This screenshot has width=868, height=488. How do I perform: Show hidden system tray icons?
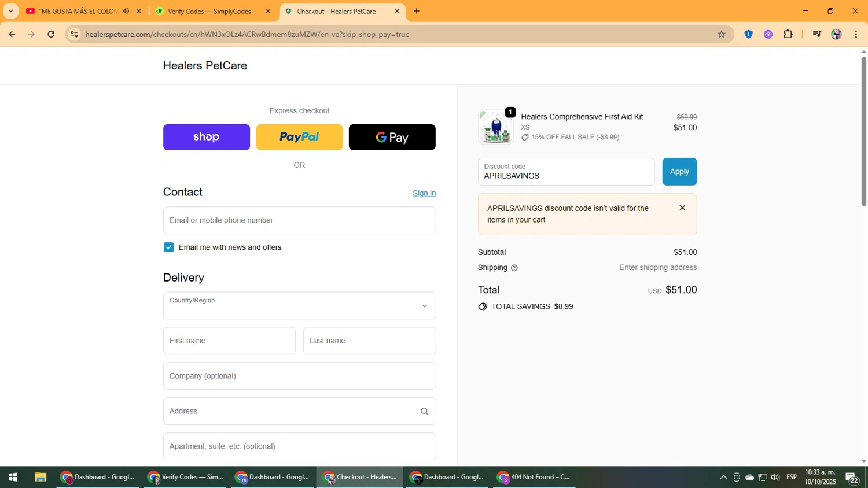pos(723,477)
